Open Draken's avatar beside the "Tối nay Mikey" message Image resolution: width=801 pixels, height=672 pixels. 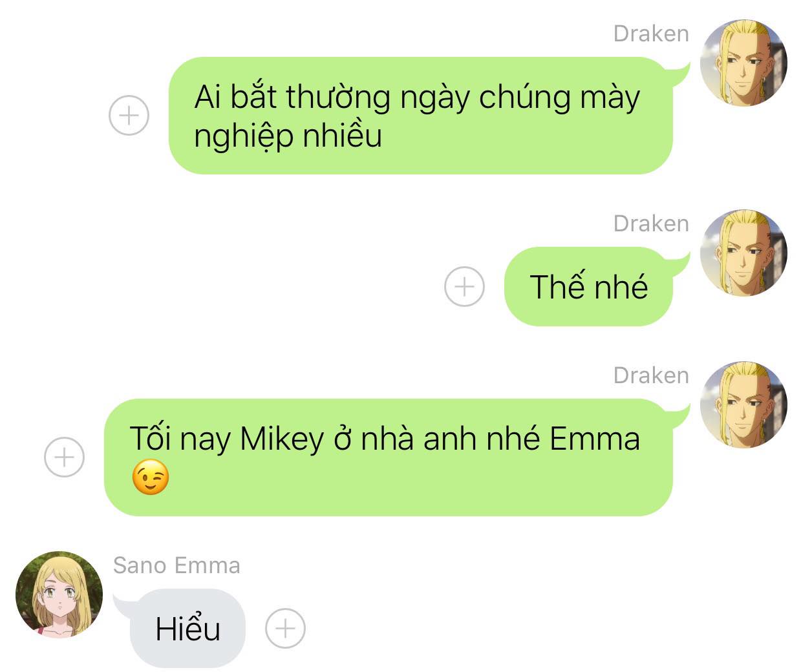point(743,404)
